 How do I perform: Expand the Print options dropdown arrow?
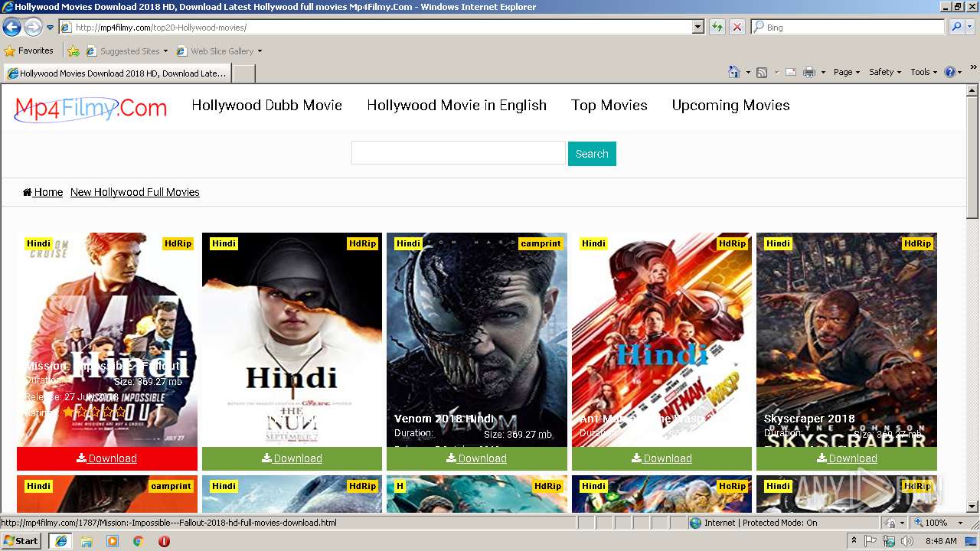tap(823, 72)
